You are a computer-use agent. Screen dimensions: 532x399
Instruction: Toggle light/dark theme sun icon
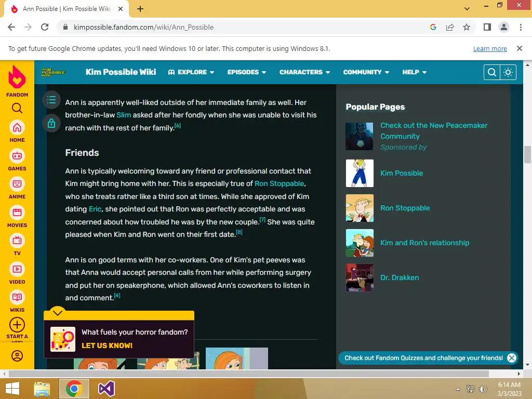pos(508,72)
